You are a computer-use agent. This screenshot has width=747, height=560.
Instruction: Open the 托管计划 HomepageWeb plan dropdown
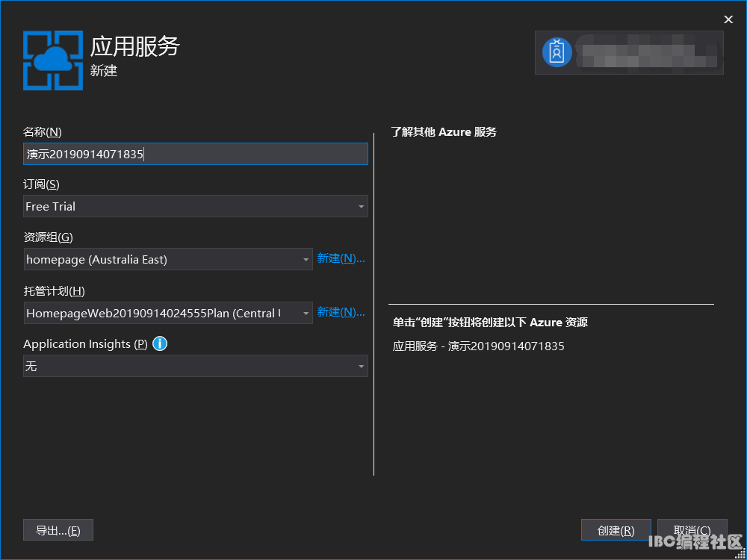click(167, 313)
